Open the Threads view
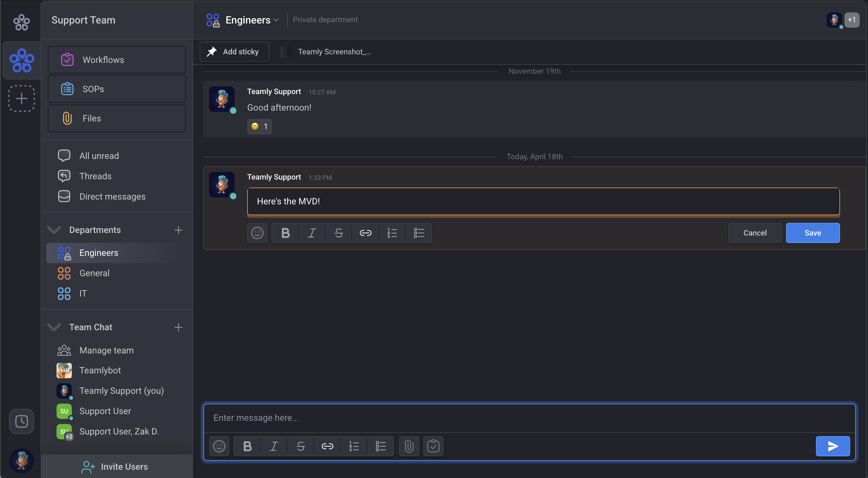 [x=95, y=176]
